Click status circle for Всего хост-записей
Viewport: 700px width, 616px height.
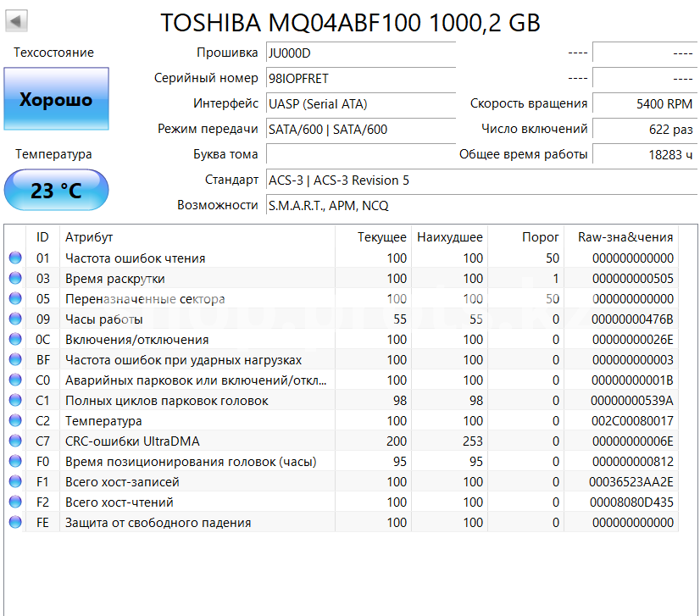(x=15, y=482)
